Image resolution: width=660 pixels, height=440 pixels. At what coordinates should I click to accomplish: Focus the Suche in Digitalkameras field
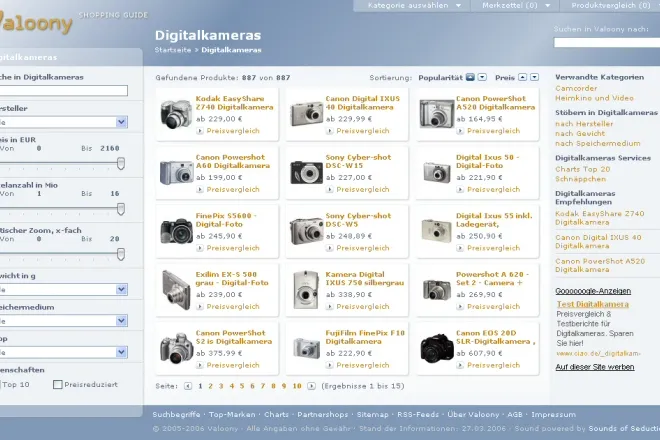[63, 91]
